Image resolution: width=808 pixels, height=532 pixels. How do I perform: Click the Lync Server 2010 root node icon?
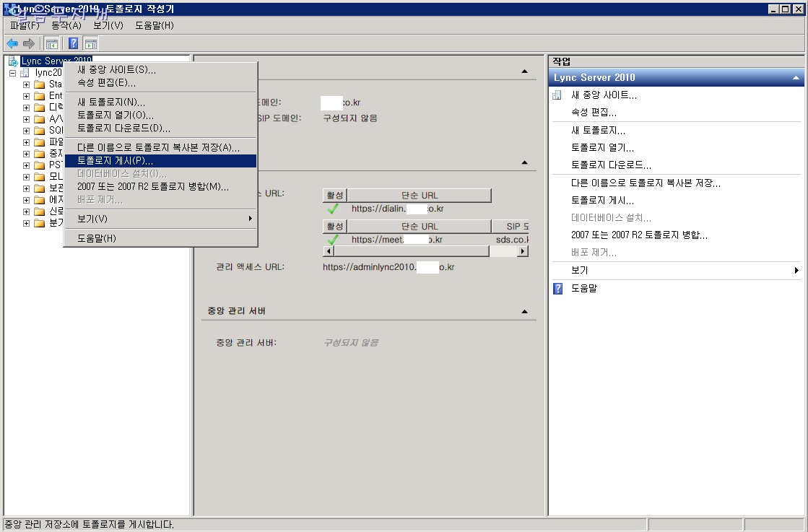coord(14,61)
